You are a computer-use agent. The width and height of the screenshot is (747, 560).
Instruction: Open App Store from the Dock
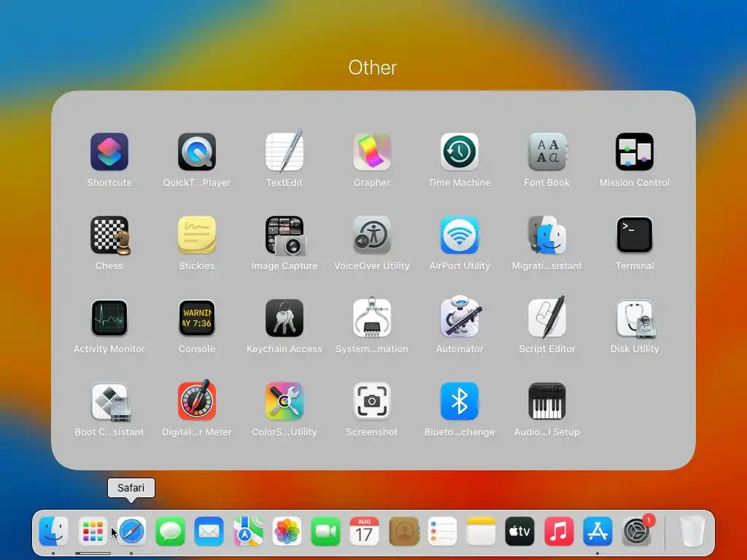597,531
